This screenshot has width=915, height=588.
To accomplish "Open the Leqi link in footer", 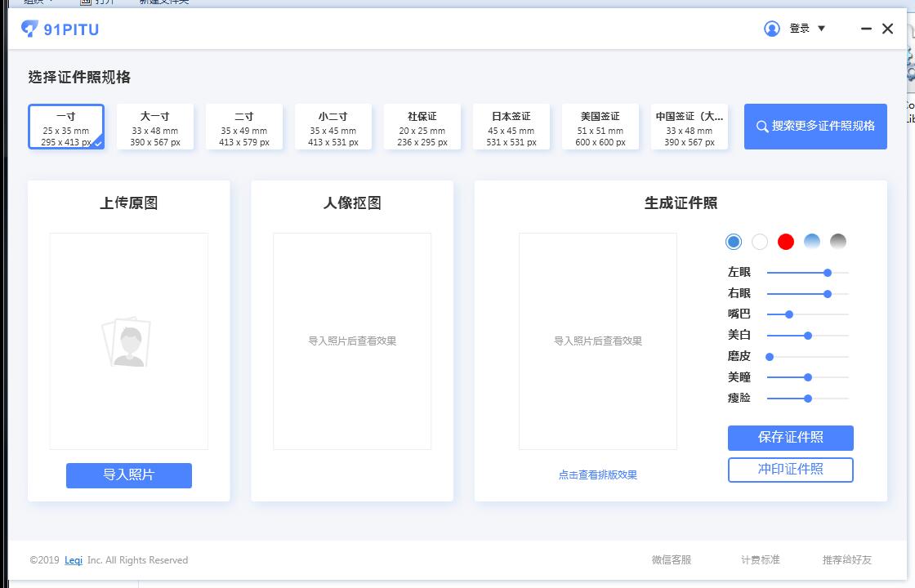I will coord(74,560).
